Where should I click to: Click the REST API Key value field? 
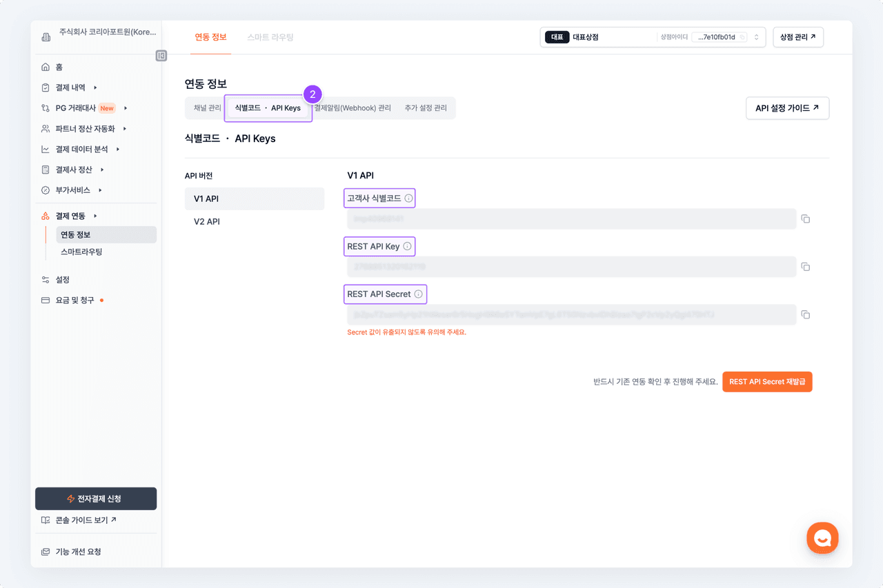pos(571,267)
